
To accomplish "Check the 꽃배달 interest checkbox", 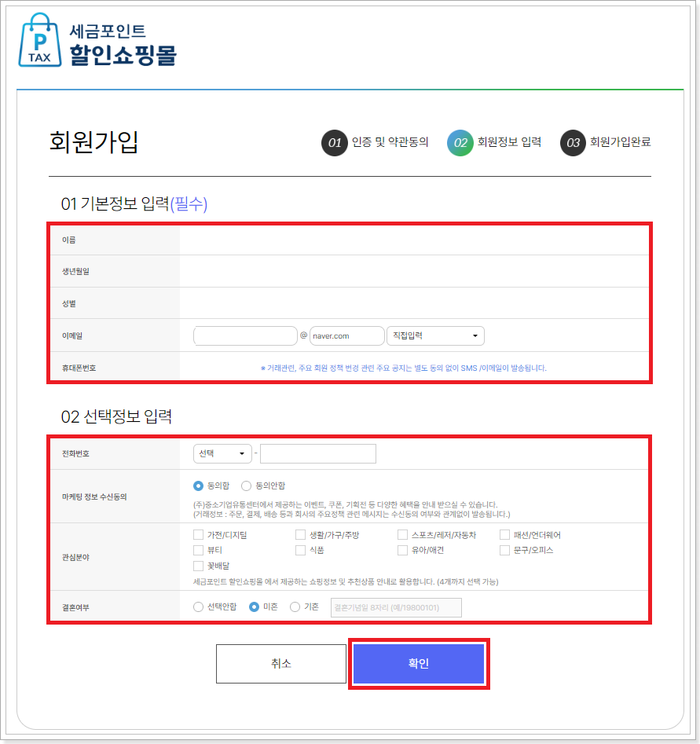I will click(x=197, y=566).
